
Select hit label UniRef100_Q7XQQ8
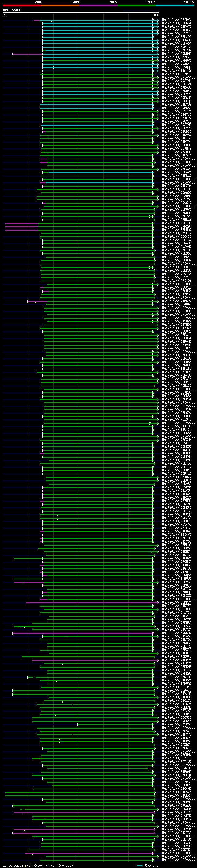[176, 67]
